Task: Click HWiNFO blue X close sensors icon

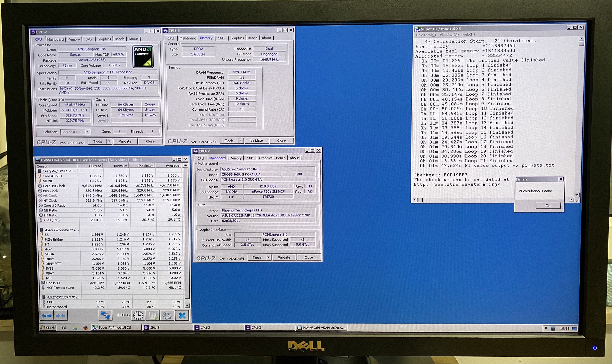Action: 182,315
